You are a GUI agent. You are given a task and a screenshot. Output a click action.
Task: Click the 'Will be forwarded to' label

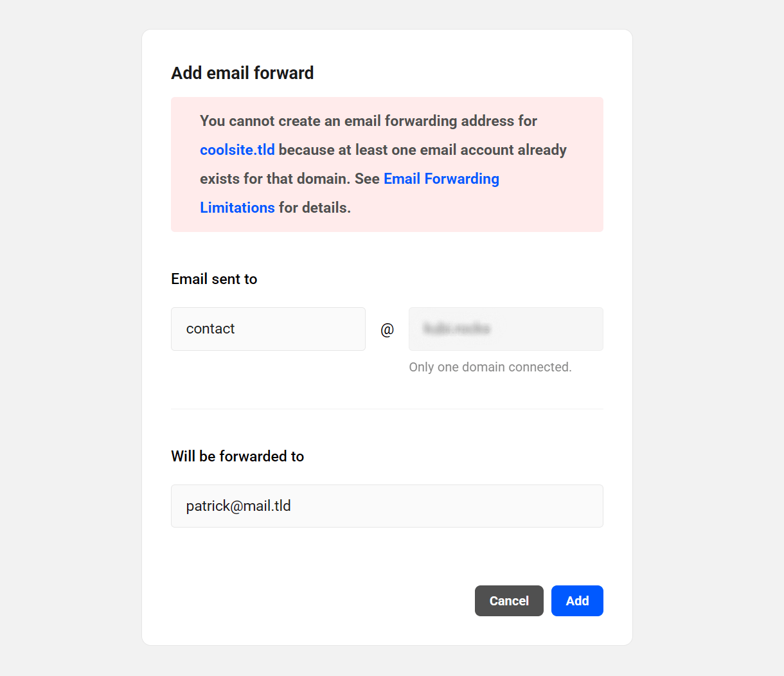237,456
